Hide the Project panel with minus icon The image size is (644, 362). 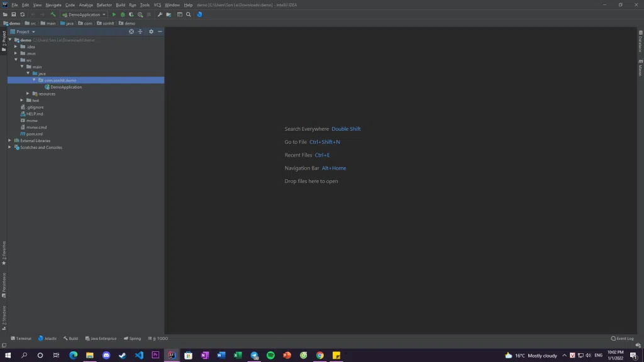pyautogui.click(x=160, y=31)
